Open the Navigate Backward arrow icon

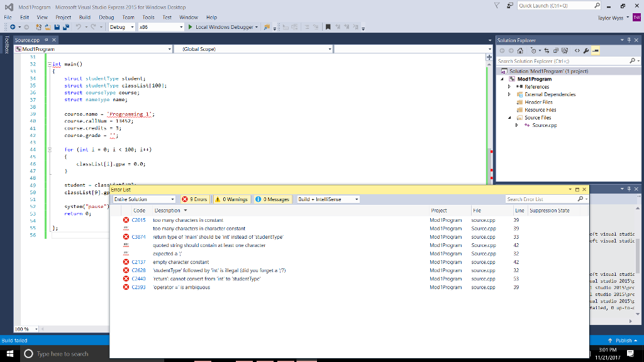[13, 26]
